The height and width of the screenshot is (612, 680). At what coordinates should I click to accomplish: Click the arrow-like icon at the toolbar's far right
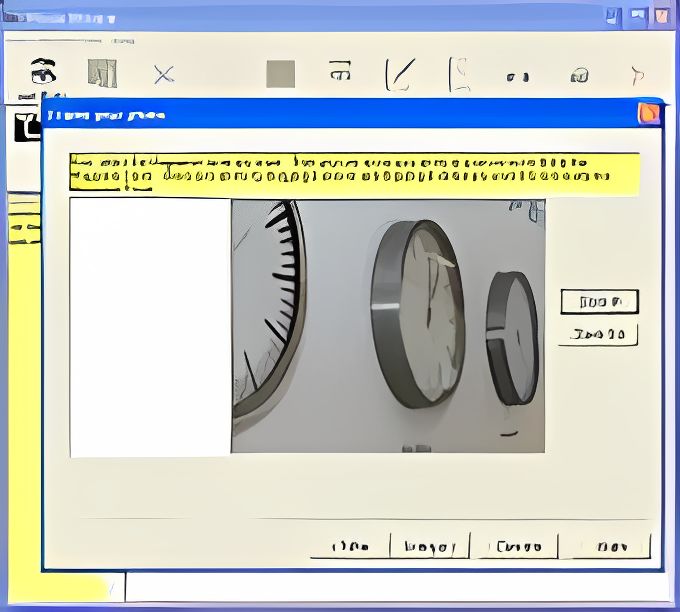pyautogui.click(x=637, y=75)
